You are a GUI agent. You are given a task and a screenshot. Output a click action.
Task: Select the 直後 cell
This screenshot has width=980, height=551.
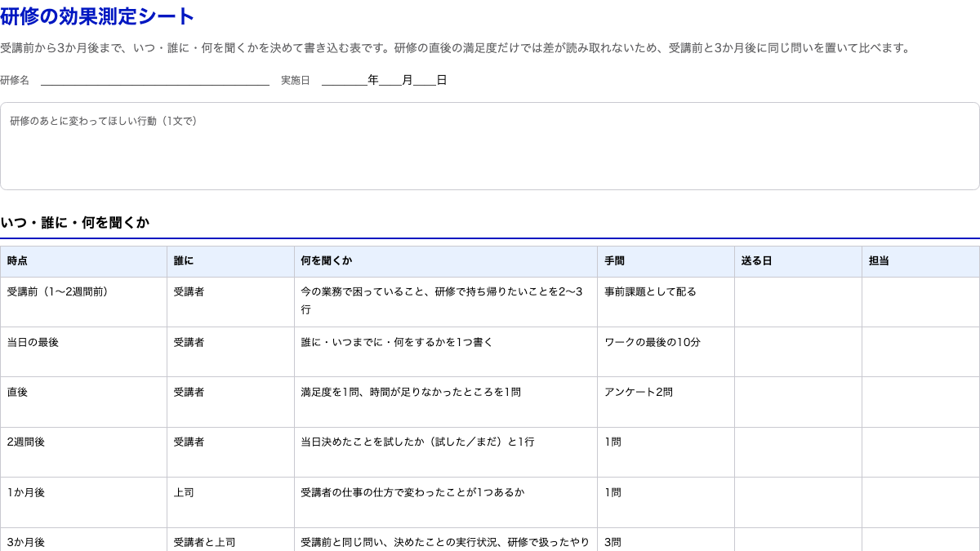[x=84, y=402]
